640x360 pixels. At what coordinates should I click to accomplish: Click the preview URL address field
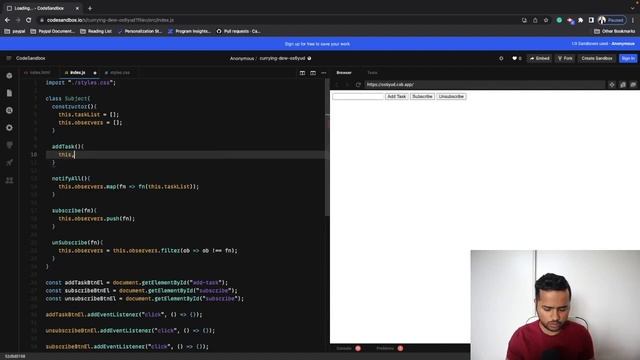tap(484, 84)
